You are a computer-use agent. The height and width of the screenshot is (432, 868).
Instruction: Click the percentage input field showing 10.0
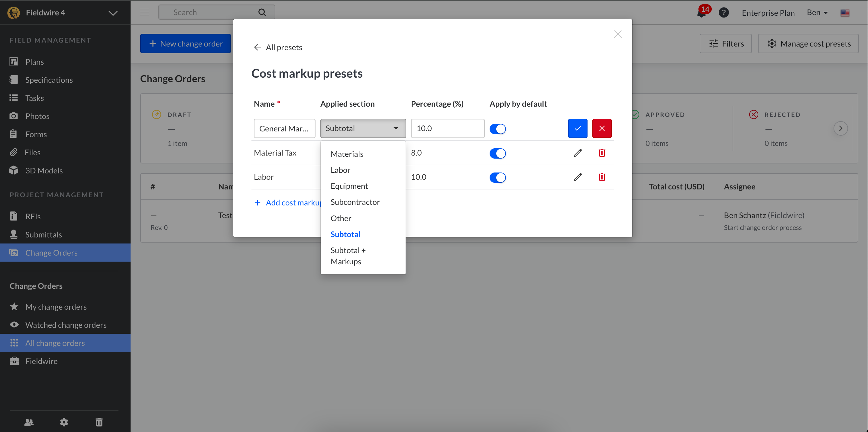pos(447,128)
